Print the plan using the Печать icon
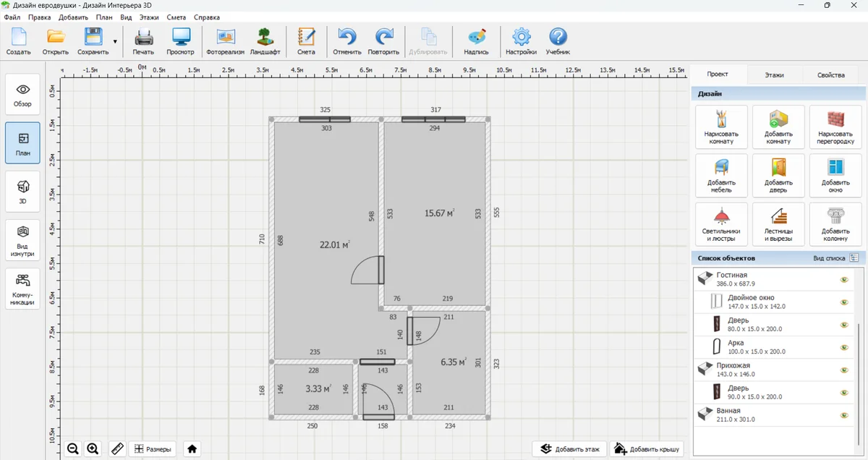 click(x=143, y=41)
